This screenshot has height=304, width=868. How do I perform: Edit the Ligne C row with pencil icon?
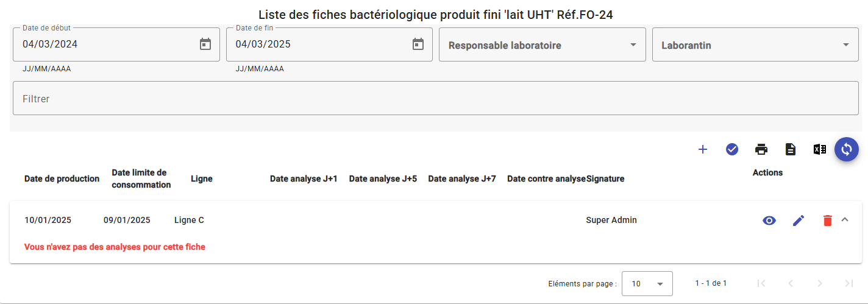(x=799, y=221)
